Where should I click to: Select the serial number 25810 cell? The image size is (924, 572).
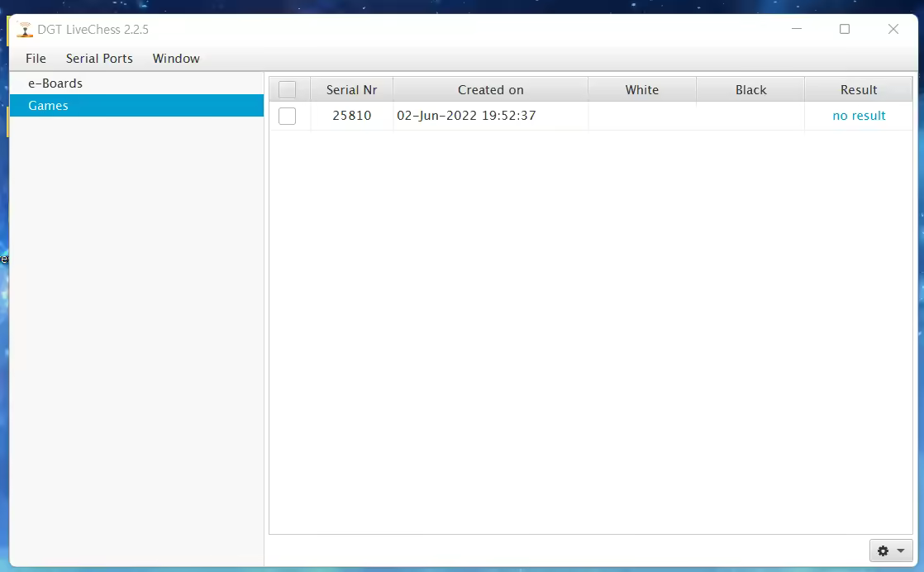pos(352,116)
